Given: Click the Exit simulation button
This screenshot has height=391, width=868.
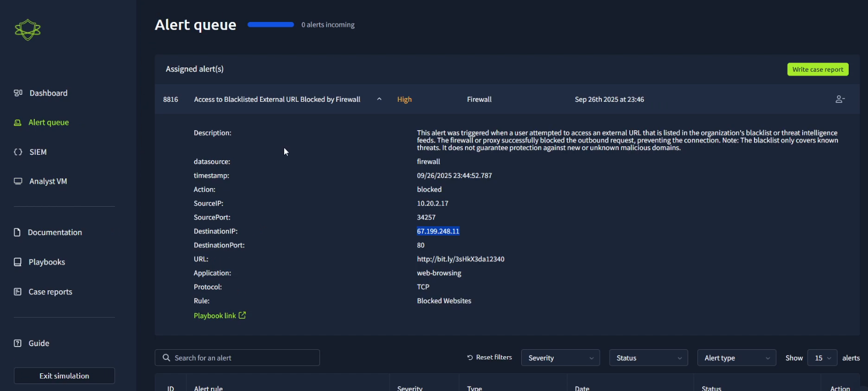Looking at the screenshot, I should pos(64,376).
